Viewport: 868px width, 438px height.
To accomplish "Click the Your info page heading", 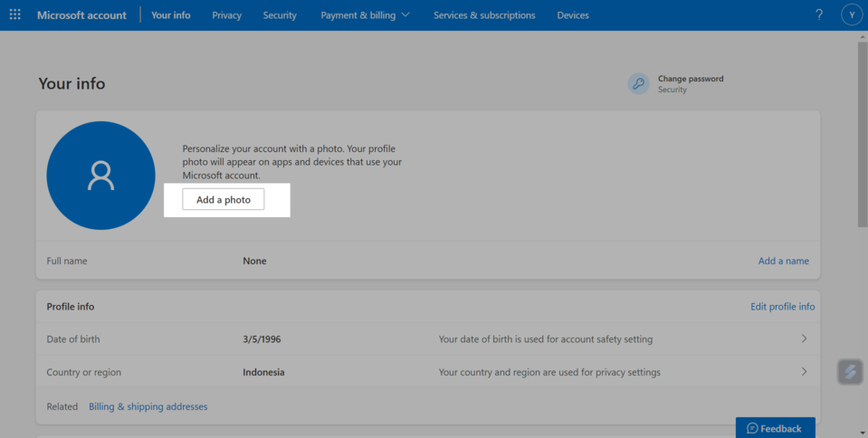I will click(x=72, y=83).
